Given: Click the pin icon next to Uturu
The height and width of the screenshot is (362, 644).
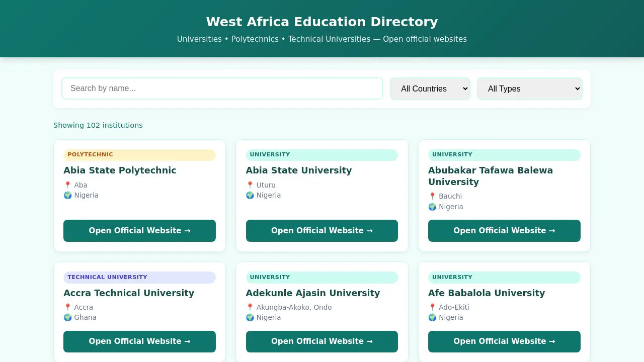Looking at the screenshot, I should click(250, 185).
